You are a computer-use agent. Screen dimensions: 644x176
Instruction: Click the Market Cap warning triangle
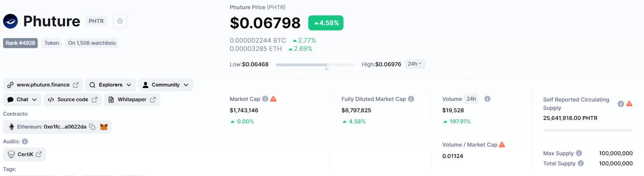274,99
